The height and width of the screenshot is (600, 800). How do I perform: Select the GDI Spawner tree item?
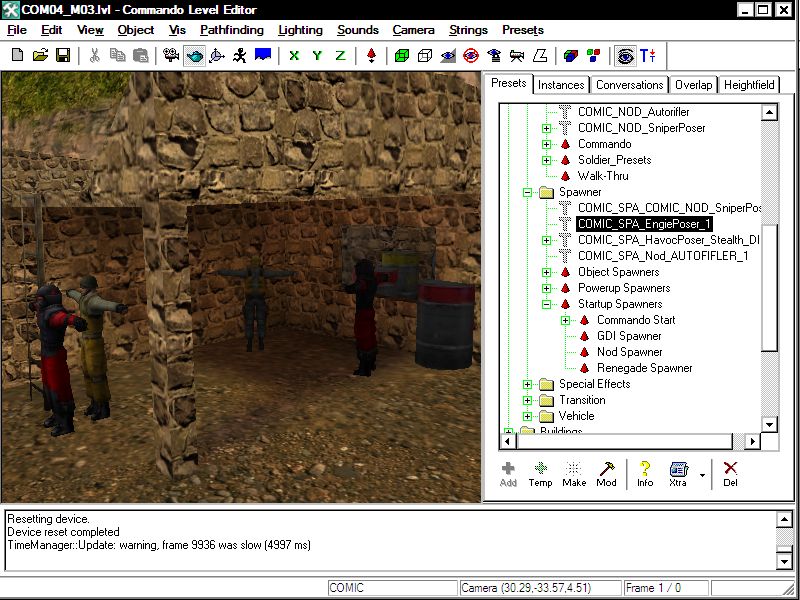coord(629,336)
